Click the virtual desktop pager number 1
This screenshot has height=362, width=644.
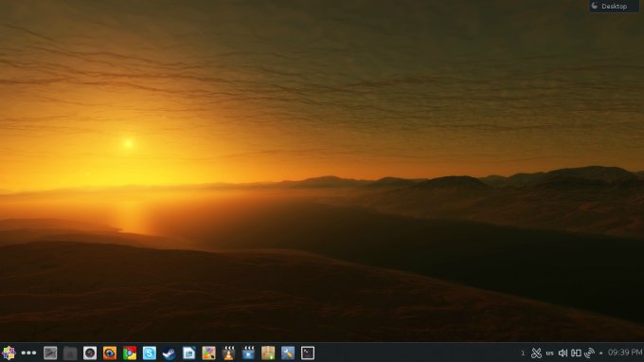click(x=523, y=353)
